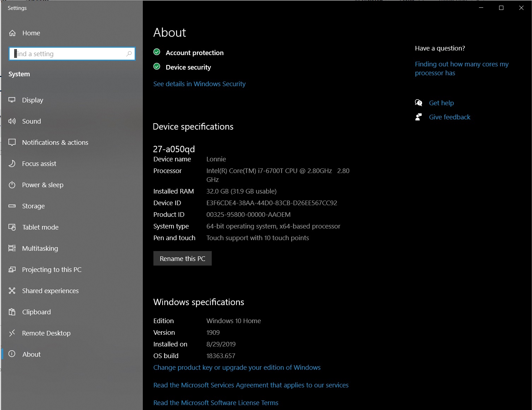Open Remote Desktop settings label
This screenshot has height=410, width=532.
tap(46, 333)
